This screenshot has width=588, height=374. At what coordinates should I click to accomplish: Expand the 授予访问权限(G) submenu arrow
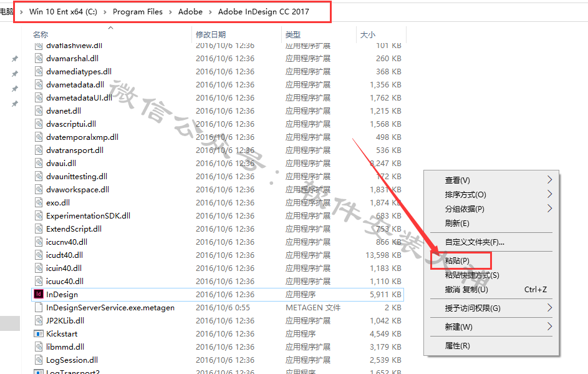(x=549, y=308)
